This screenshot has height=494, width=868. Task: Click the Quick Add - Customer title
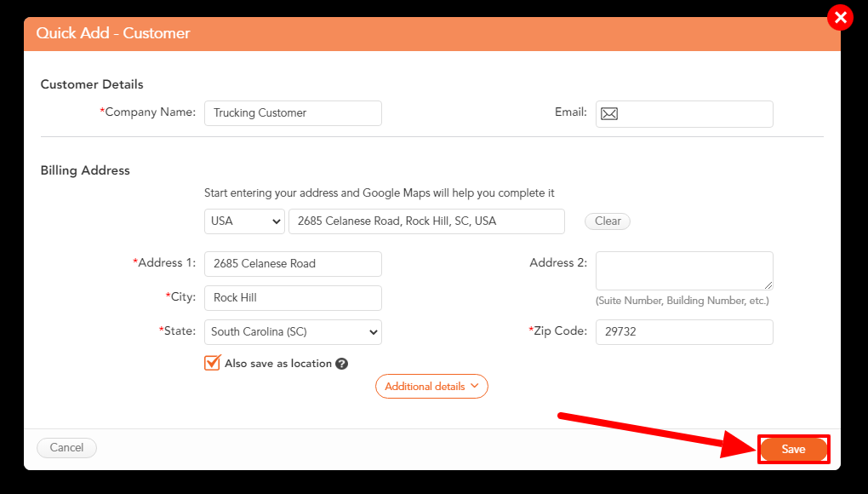click(x=113, y=33)
